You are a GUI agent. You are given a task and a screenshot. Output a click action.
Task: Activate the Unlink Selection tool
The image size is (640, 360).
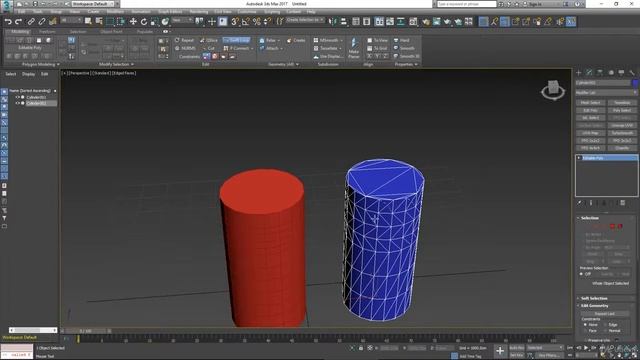click(42, 22)
